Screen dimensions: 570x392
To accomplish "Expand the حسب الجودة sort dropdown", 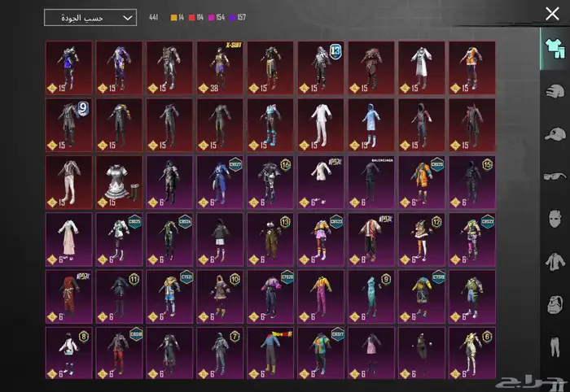I will 90,17.
